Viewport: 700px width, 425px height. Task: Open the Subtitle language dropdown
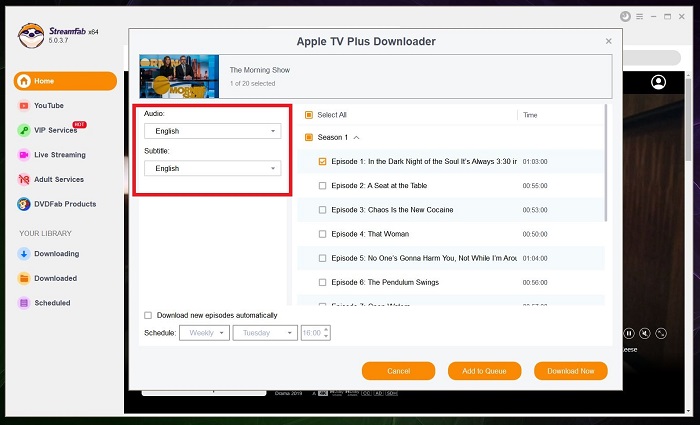212,168
